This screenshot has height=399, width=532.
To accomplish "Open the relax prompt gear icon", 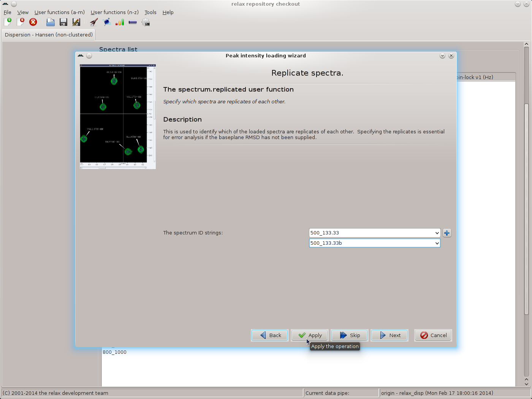I will (x=146, y=22).
